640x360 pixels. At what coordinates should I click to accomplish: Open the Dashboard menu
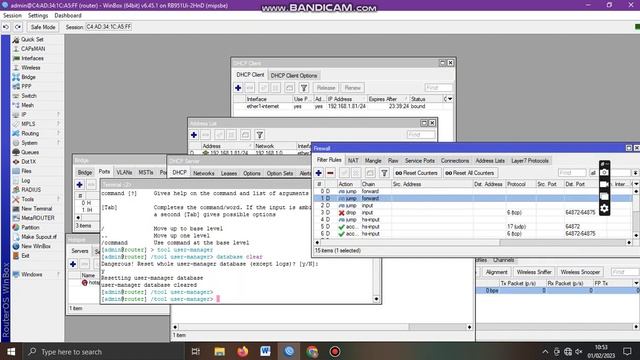coord(68,16)
